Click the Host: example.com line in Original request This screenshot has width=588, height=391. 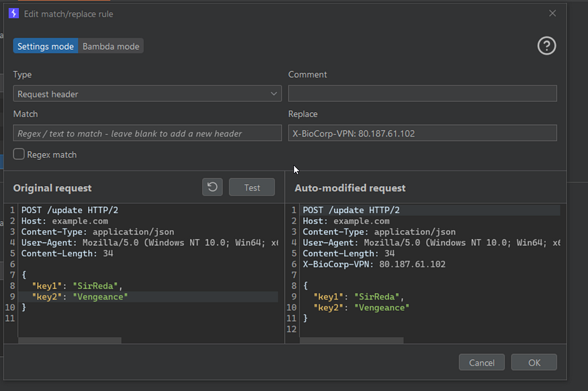[x=65, y=221]
